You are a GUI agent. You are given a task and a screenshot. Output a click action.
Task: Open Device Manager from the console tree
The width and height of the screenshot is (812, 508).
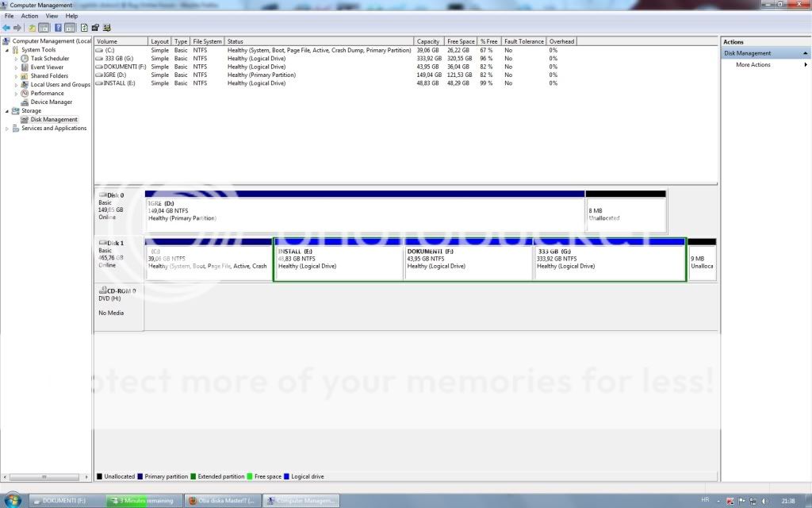click(51, 102)
